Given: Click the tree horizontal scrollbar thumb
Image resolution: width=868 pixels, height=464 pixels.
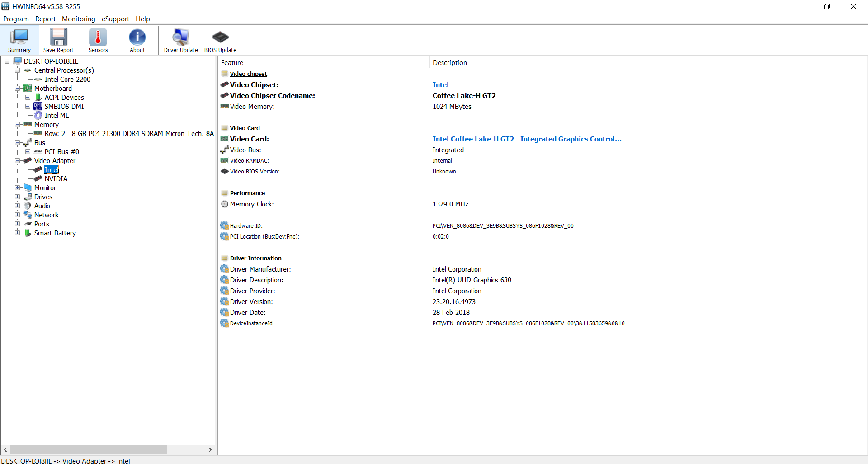Looking at the screenshot, I should pyautogui.click(x=89, y=450).
